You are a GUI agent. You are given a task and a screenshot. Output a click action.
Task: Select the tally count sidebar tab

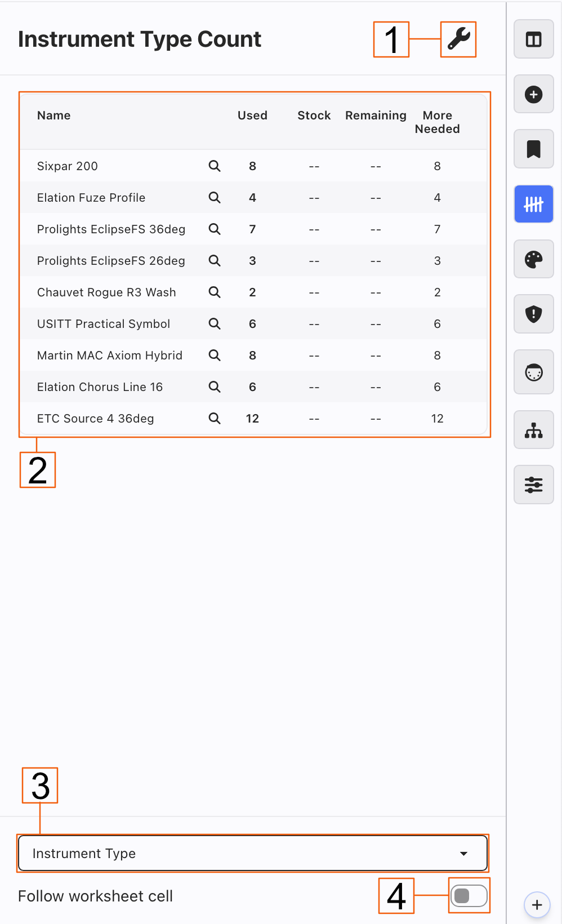[533, 205]
